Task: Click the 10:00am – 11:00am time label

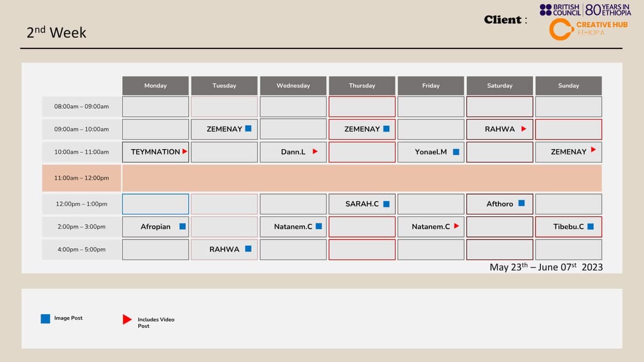Action: [x=82, y=152]
